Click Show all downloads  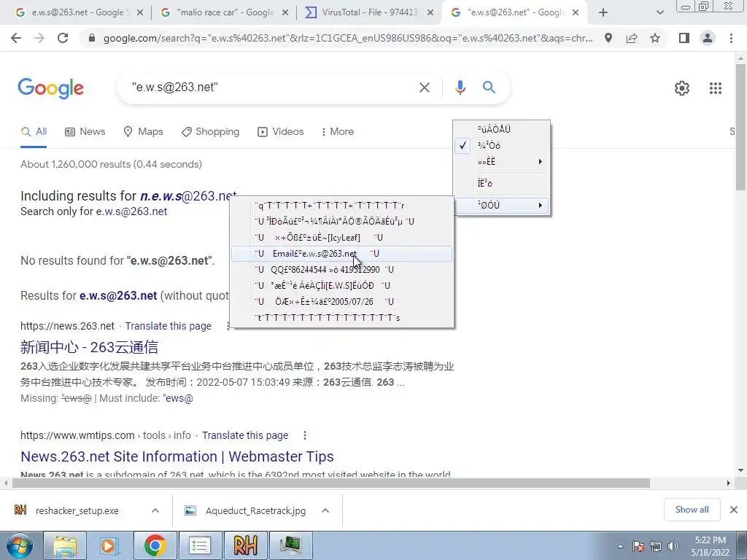pyautogui.click(x=692, y=510)
